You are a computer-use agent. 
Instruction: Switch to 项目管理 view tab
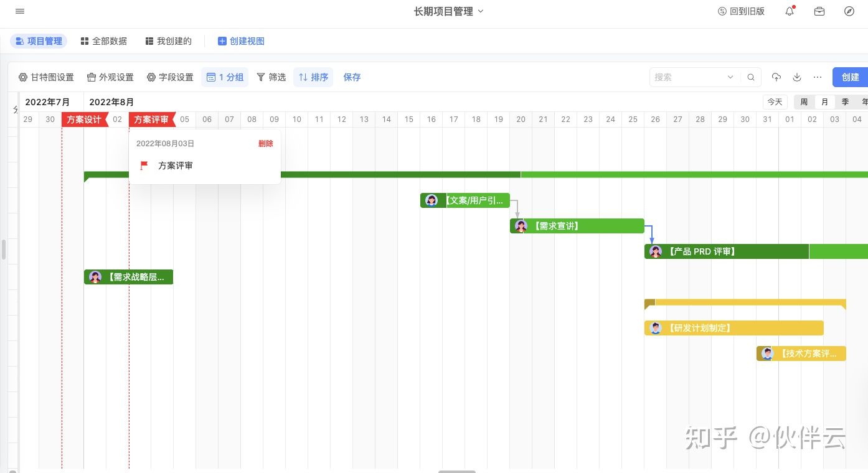click(x=39, y=41)
